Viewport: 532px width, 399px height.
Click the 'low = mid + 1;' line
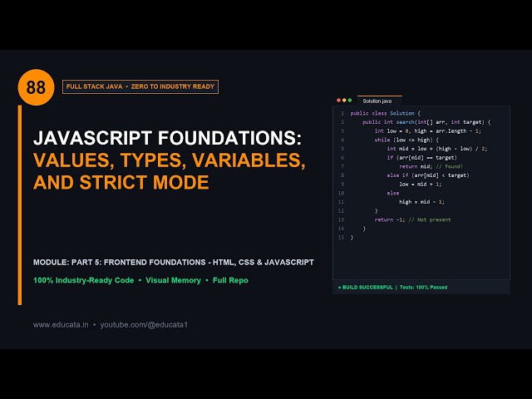(x=421, y=185)
